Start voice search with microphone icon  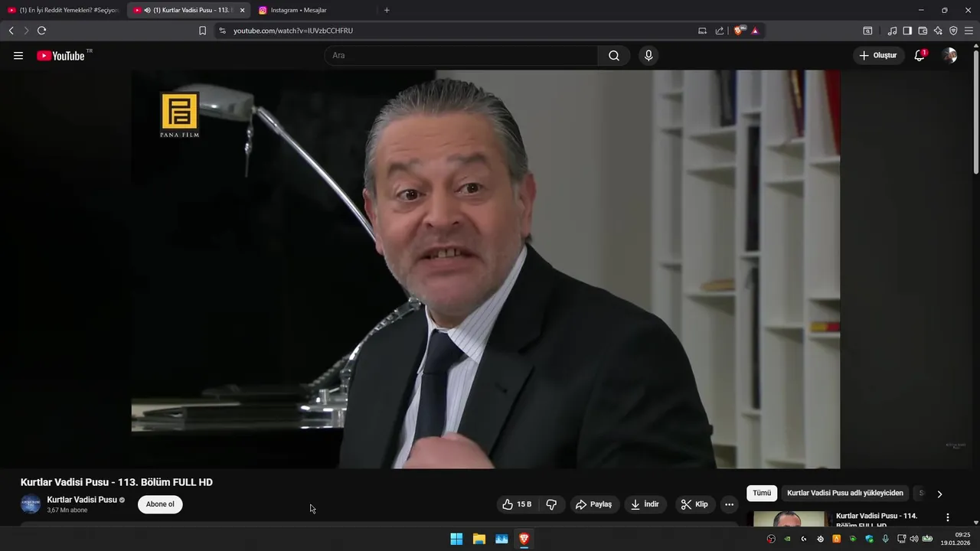pos(648,55)
